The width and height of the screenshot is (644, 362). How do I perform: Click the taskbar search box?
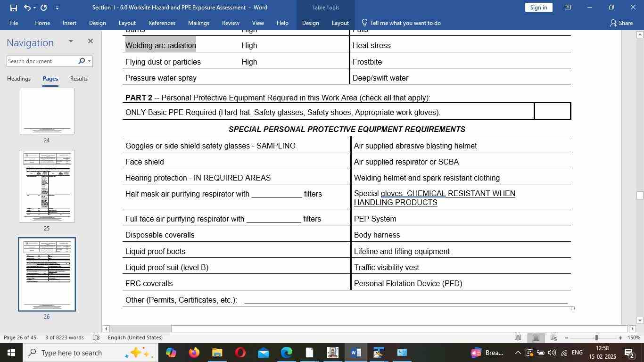click(90, 353)
